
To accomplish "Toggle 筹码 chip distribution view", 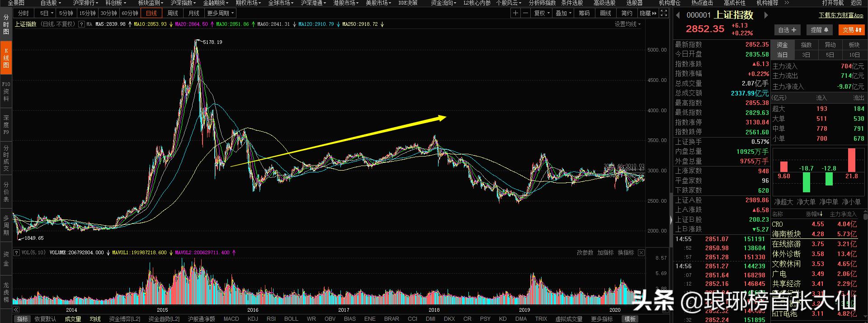I will click(x=584, y=13).
